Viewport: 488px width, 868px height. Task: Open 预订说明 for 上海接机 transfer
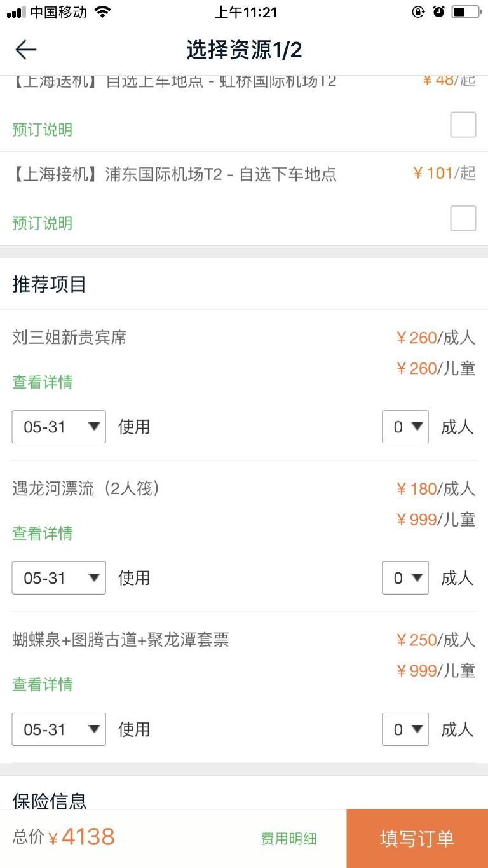[43, 223]
